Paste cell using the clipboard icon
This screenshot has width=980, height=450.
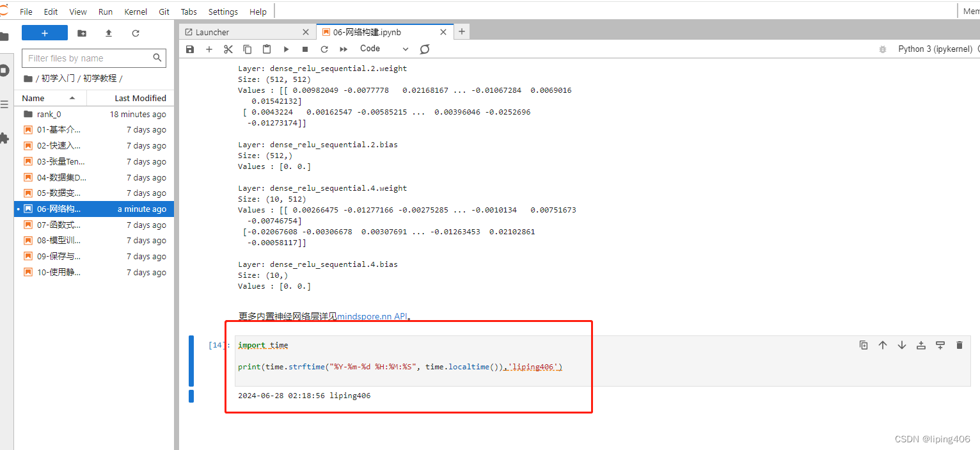point(267,49)
